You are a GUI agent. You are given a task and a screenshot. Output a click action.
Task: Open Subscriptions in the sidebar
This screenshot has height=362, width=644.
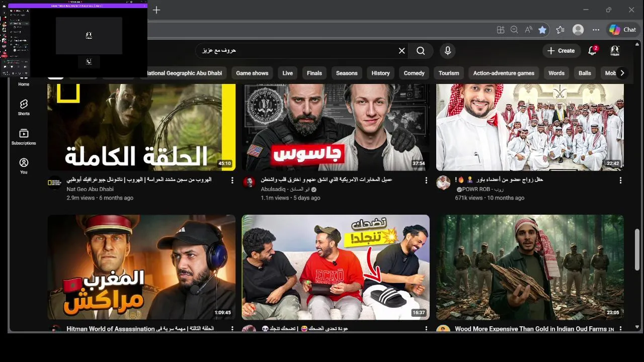pos(24,137)
